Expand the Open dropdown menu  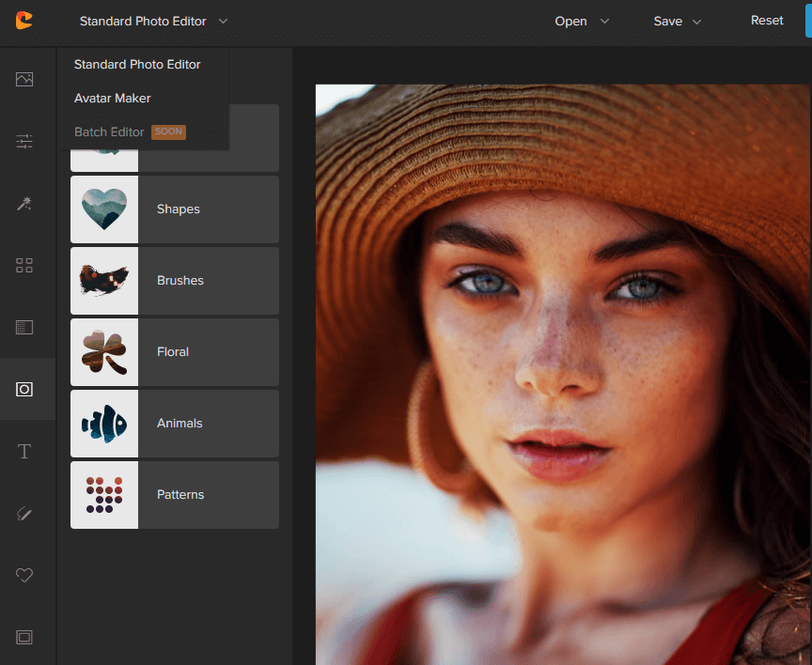coord(582,21)
